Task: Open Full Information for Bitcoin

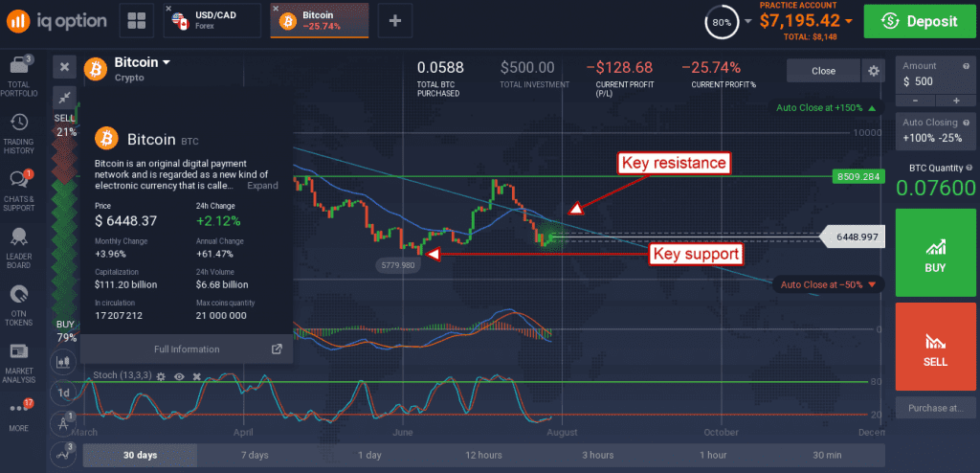Action: click(187, 349)
